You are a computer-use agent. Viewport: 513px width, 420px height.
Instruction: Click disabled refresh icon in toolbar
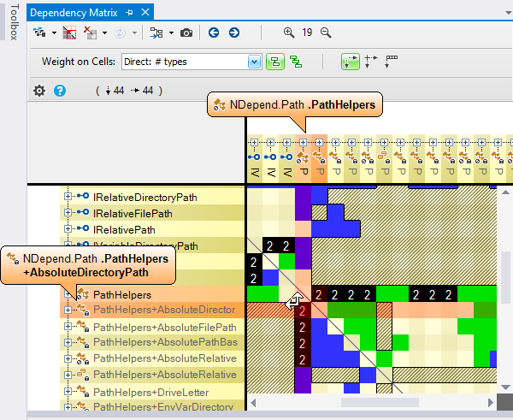(x=120, y=33)
